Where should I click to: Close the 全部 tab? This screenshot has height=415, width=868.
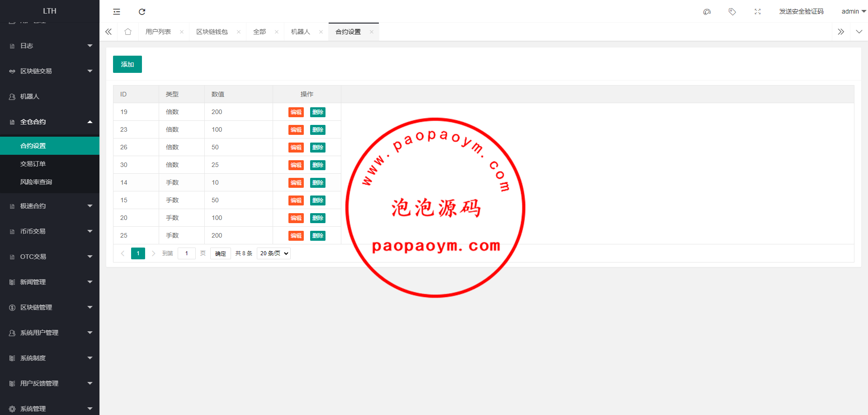(277, 32)
